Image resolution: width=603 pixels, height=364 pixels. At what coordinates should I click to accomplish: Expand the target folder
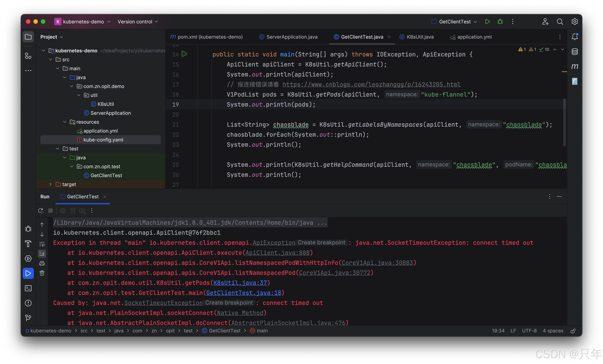click(x=50, y=184)
